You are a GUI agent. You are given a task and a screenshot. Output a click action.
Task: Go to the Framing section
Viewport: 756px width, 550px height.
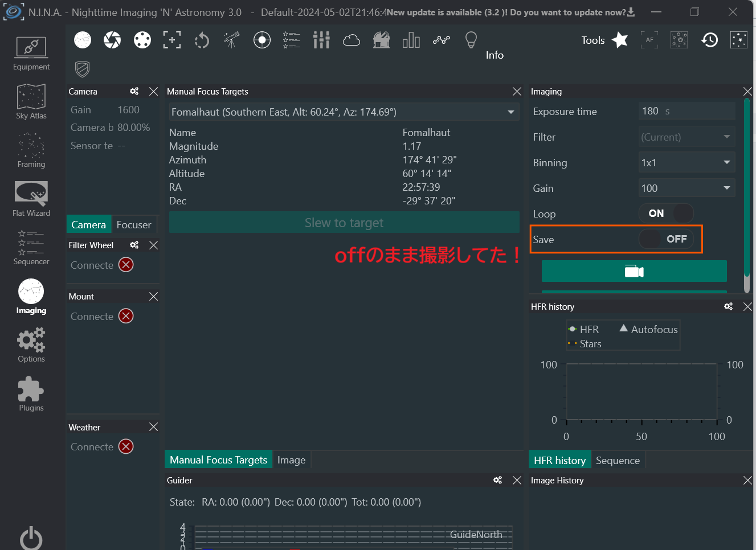click(31, 150)
